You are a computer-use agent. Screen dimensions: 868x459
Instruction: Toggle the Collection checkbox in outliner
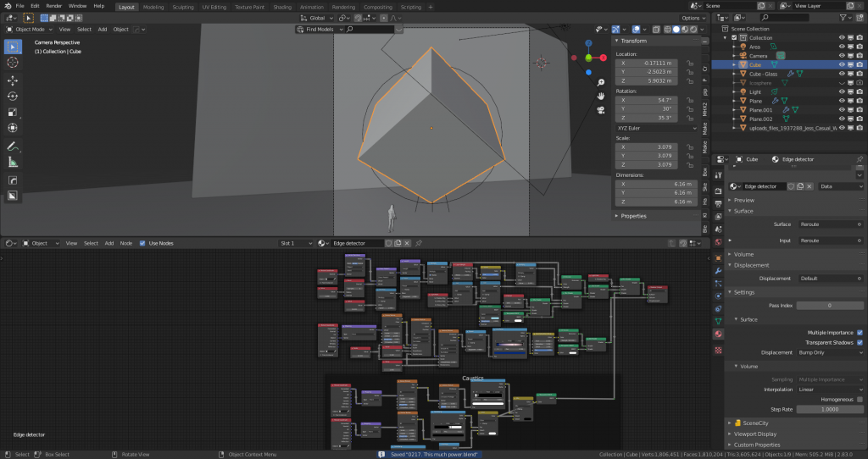[734, 38]
